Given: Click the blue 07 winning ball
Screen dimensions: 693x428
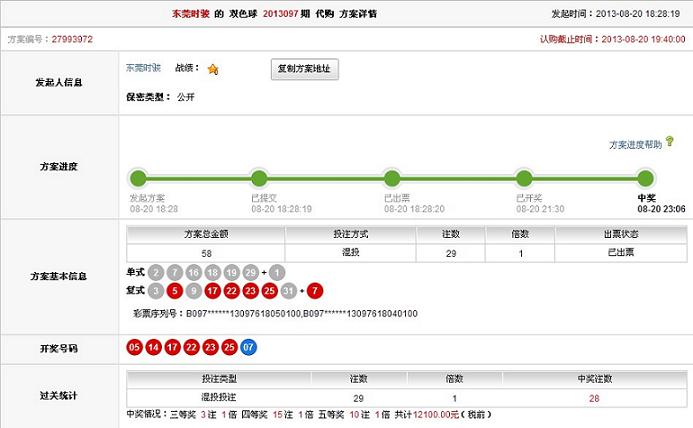Looking at the screenshot, I should pos(249,347).
